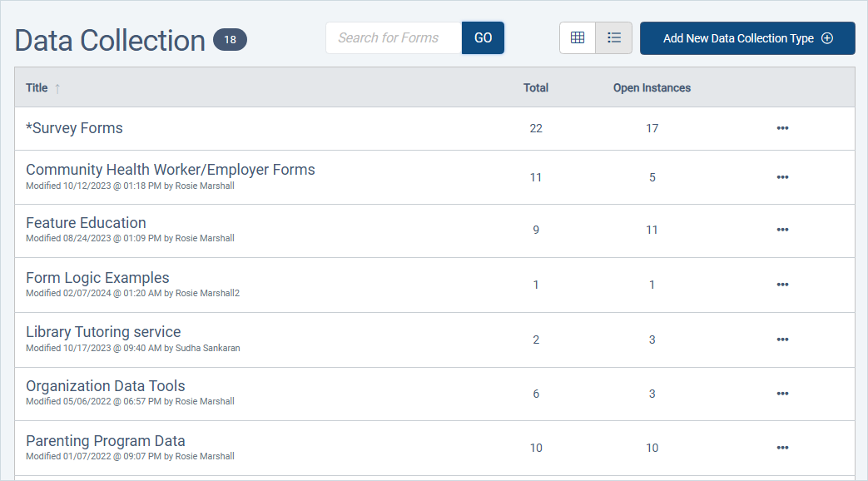The height and width of the screenshot is (481, 868).
Task: Open actions dropdown for Community Health Worker/Employer Forms
Action: click(x=782, y=176)
